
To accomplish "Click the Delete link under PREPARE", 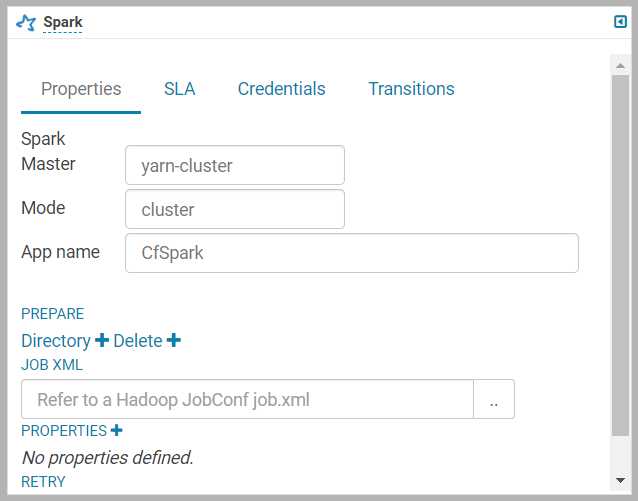I will [138, 341].
